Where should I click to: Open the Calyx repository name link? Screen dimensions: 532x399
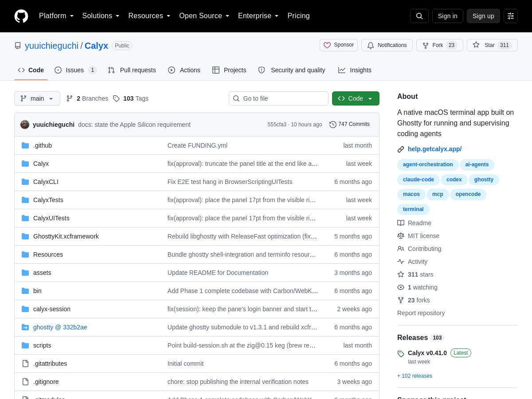click(96, 46)
